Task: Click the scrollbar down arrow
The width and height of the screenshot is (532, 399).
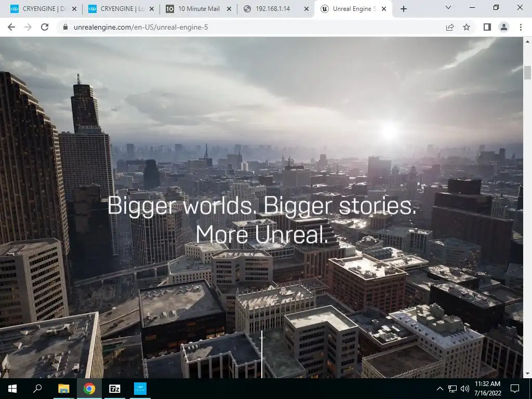Action: tap(527, 374)
